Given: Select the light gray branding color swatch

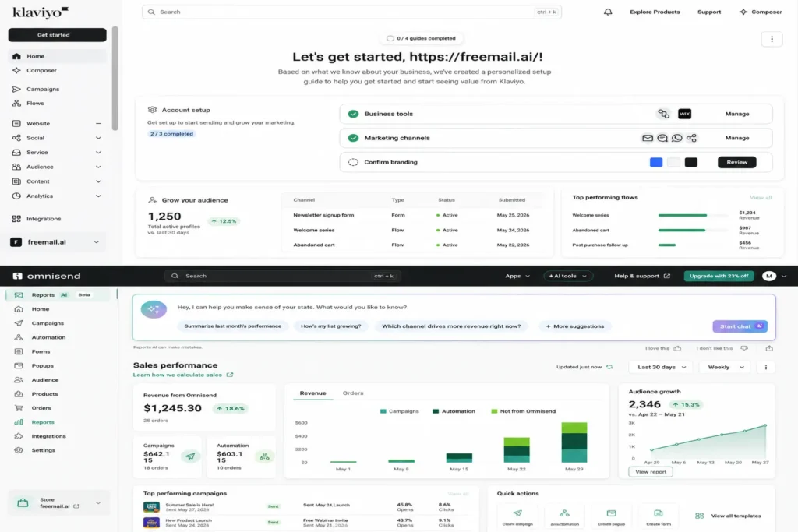Looking at the screenshot, I should pyautogui.click(x=674, y=162).
